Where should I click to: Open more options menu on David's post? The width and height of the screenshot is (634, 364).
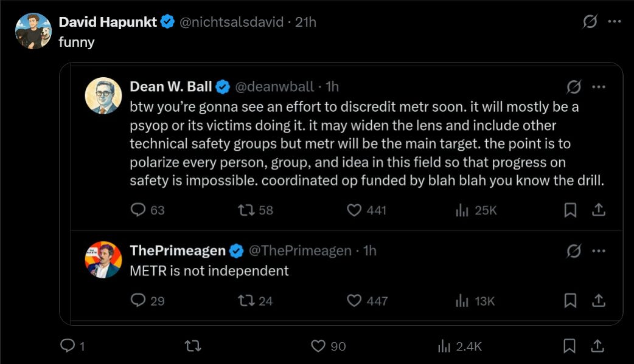614,21
